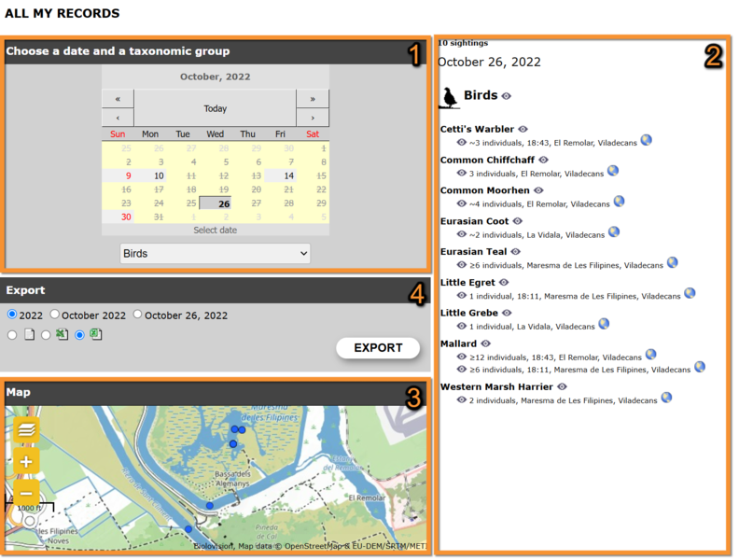Screen dimensions: 739x560
Task: Click globe icon next to Cetti's Warbler record
Action: (x=647, y=140)
